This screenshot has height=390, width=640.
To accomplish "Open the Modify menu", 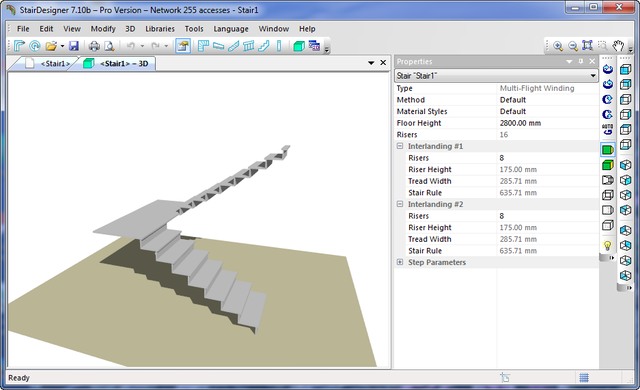I will [103, 29].
